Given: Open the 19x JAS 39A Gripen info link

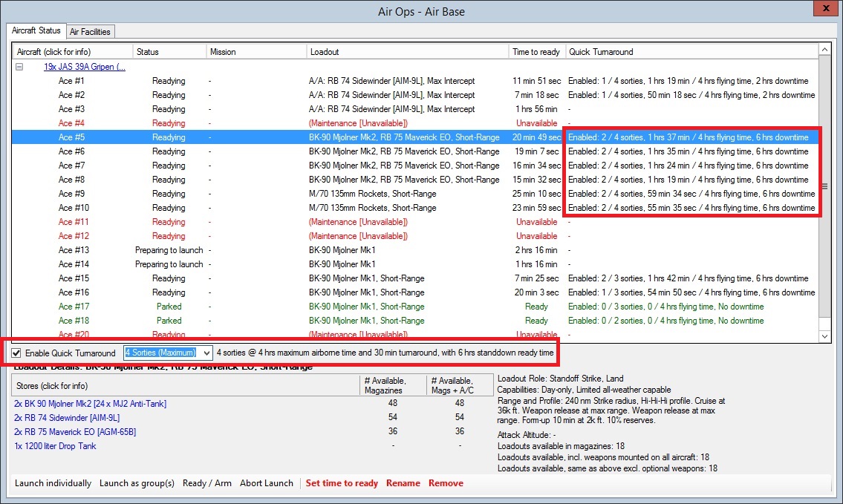Looking at the screenshot, I should (x=85, y=67).
